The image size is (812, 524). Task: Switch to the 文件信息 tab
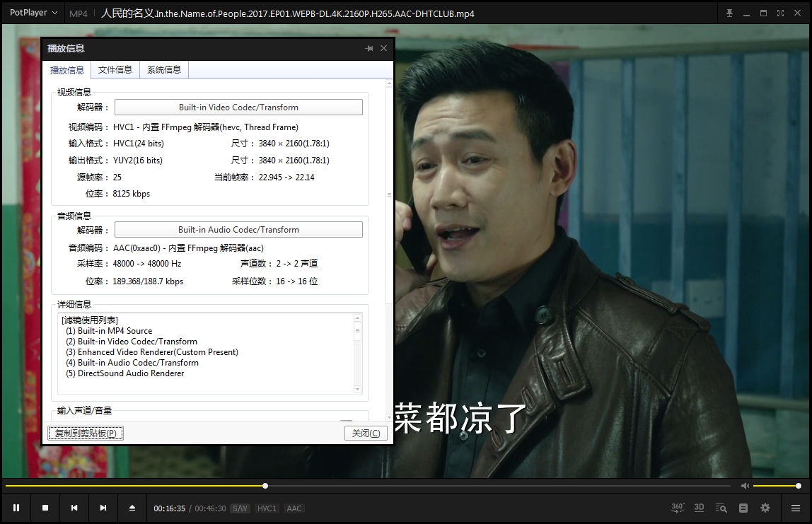(115, 70)
